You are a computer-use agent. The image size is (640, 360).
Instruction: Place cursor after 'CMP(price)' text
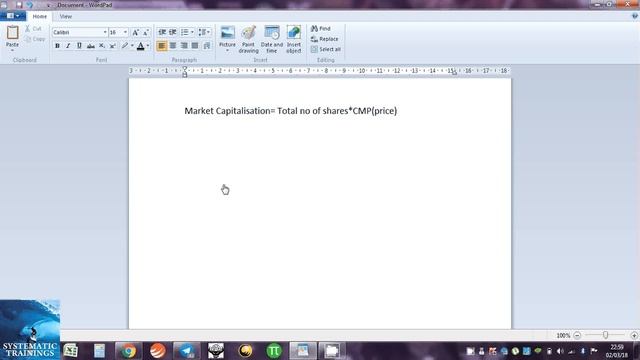(398, 111)
